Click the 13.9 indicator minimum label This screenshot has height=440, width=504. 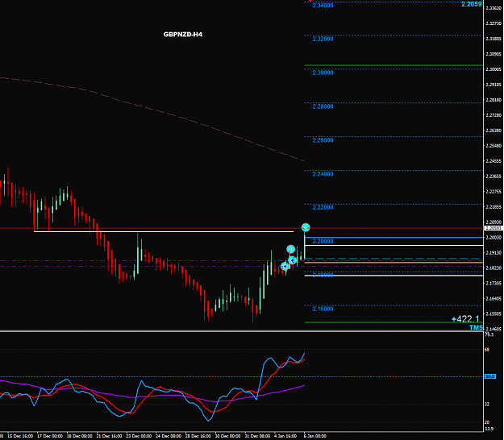click(x=489, y=429)
